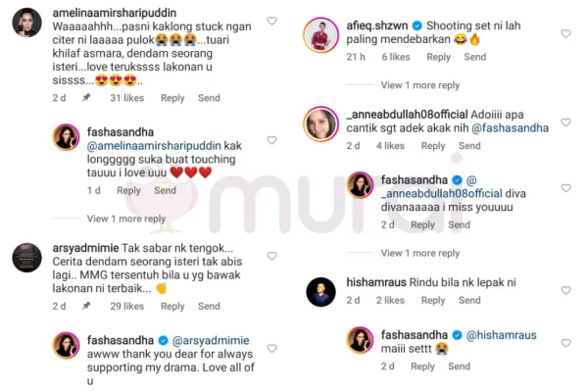Click Send under hishamraus's comment
The width and height of the screenshot is (588, 392).
pyautogui.click(x=469, y=300)
